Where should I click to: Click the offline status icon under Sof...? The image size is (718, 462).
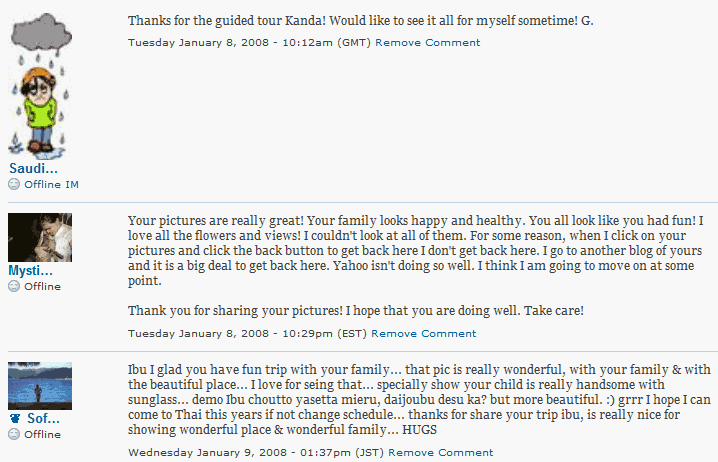pyautogui.click(x=14, y=435)
